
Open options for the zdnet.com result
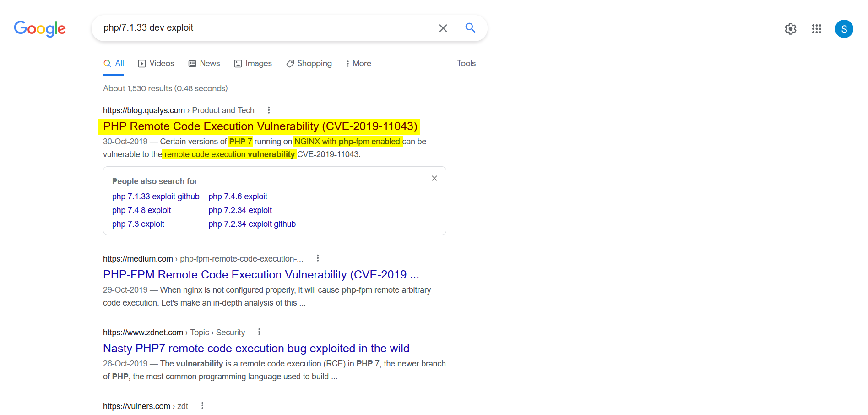(259, 332)
